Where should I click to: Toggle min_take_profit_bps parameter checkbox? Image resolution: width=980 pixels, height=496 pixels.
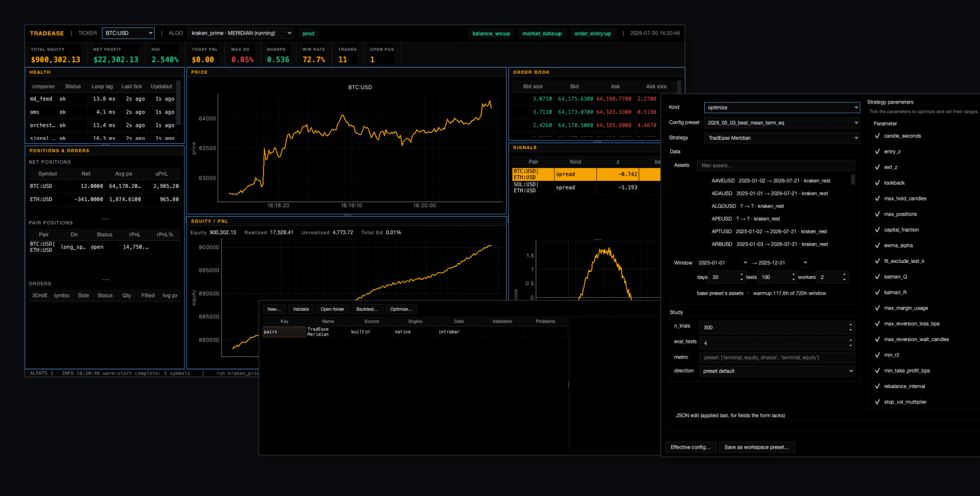(877, 370)
